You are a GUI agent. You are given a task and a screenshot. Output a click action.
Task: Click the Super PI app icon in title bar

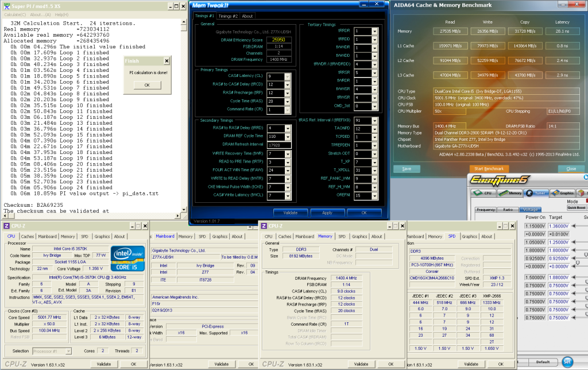(6, 6)
